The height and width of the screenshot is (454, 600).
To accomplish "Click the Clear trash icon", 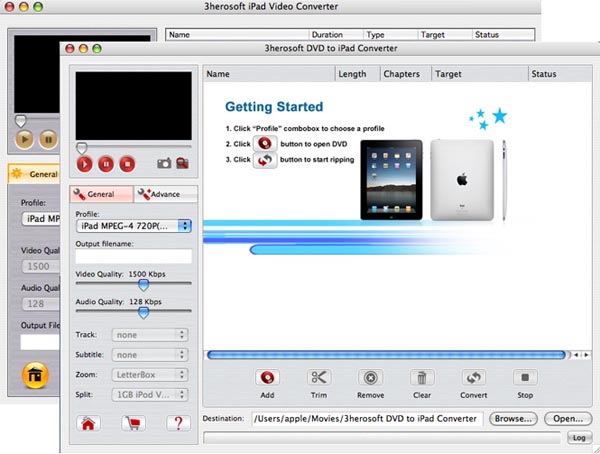I will tap(422, 378).
